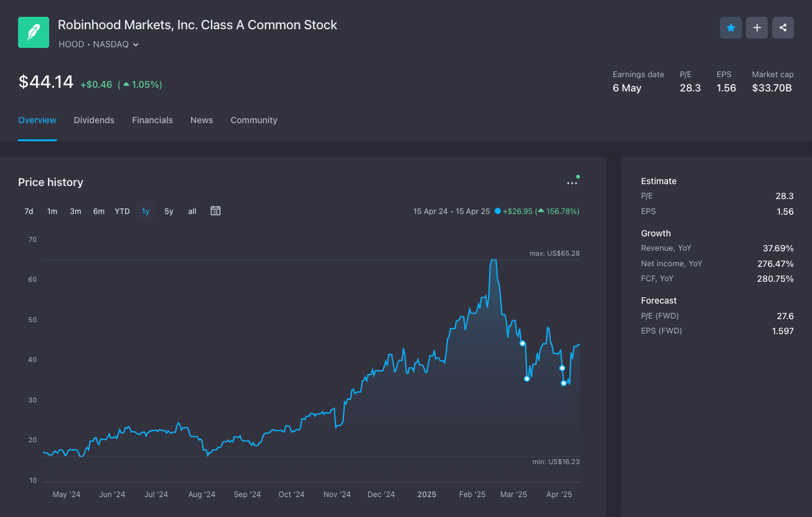Go to the News tab

click(202, 120)
